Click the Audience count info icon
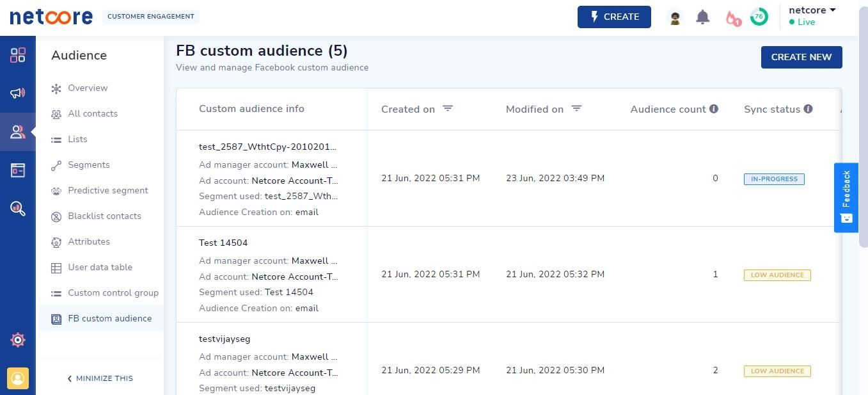Image resolution: width=868 pixels, height=395 pixels. pyautogui.click(x=714, y=109)
